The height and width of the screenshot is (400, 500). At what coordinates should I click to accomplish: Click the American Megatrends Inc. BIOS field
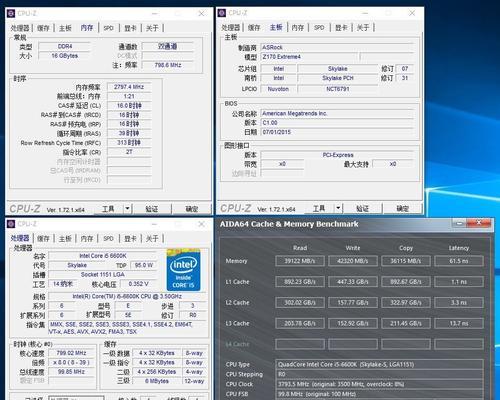(x=337, y=113)
